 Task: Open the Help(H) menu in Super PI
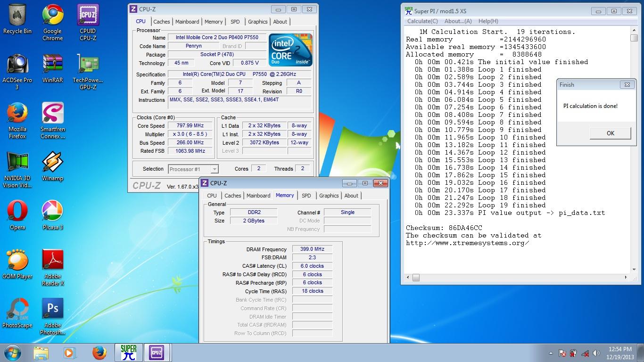click(488, 21)
